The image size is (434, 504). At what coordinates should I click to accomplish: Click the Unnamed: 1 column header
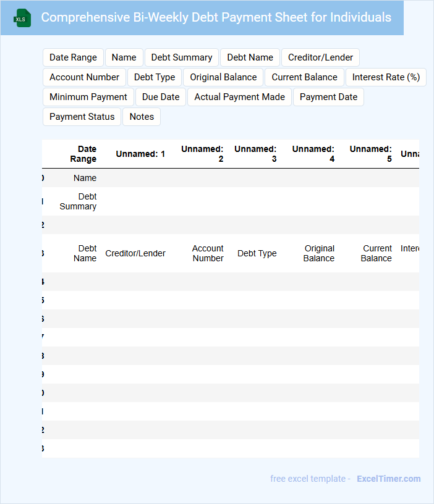(140, 154)
